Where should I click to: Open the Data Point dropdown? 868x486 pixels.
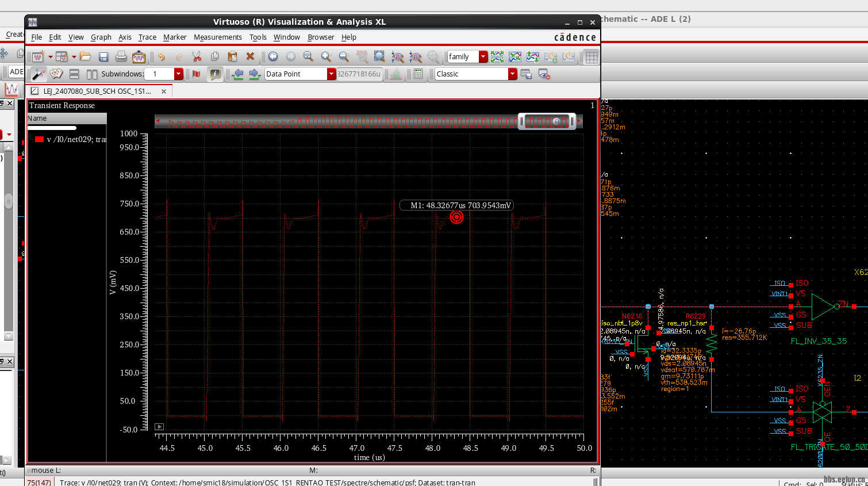(331, 74)
